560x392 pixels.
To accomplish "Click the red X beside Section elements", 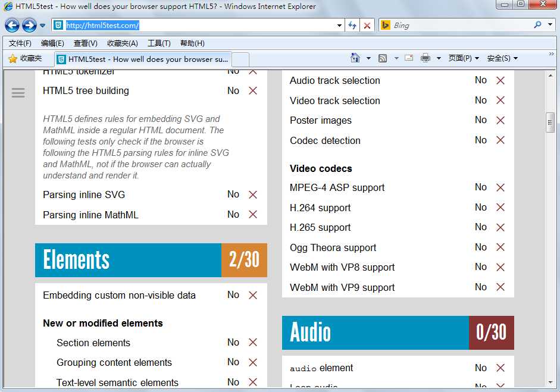I will tap(253, 343).
